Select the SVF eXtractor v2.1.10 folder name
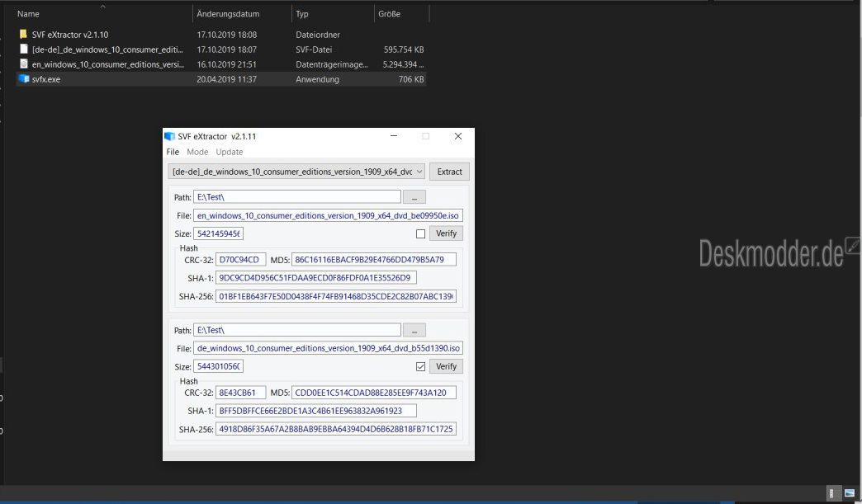The height and width of the screenshot is (504, 862). (x=70, y=35)
